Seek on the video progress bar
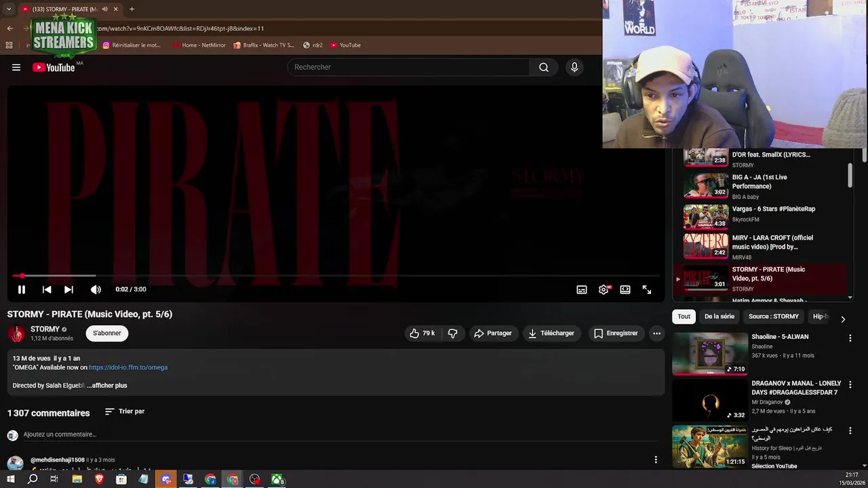 coord(336,276)
